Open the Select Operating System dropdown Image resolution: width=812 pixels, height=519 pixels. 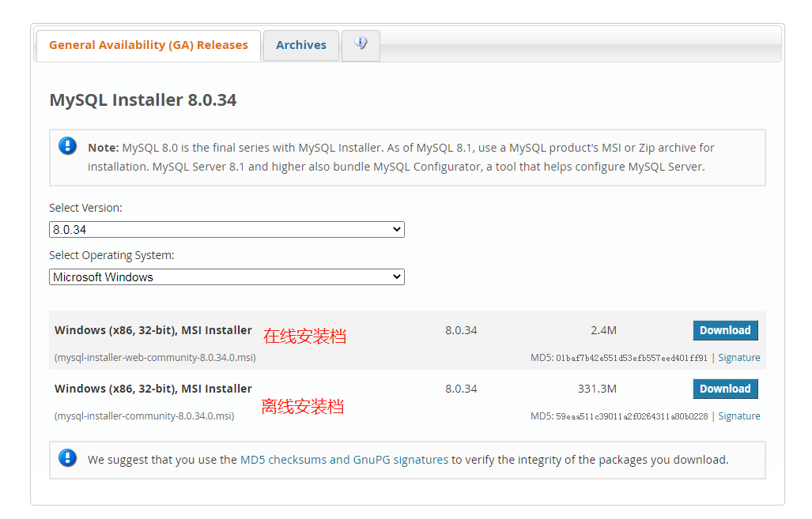click(227, 277)
